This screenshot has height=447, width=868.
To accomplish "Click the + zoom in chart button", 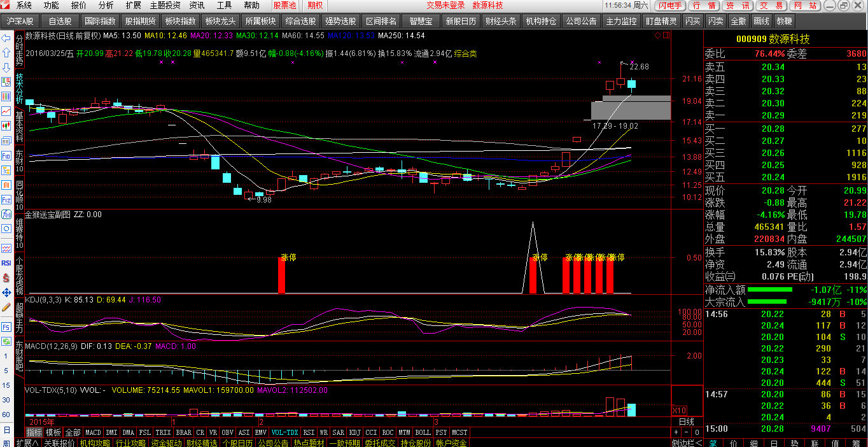I will [x=676, y=432].
